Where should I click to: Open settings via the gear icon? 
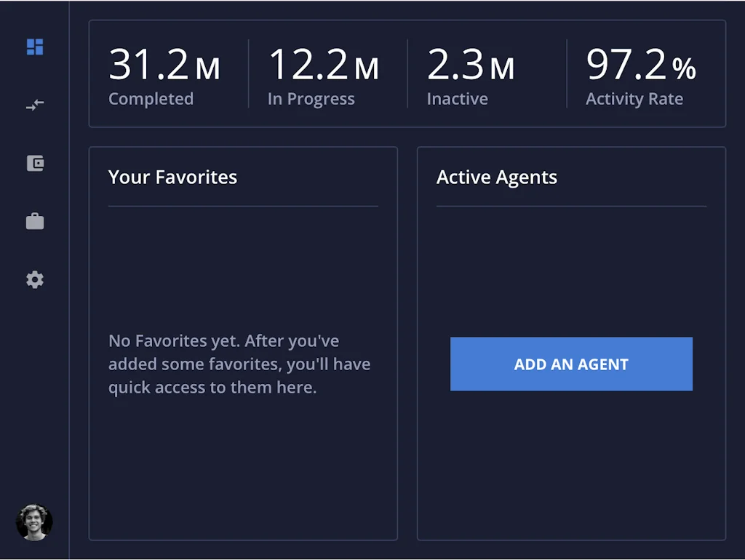[x=35, y=280]
